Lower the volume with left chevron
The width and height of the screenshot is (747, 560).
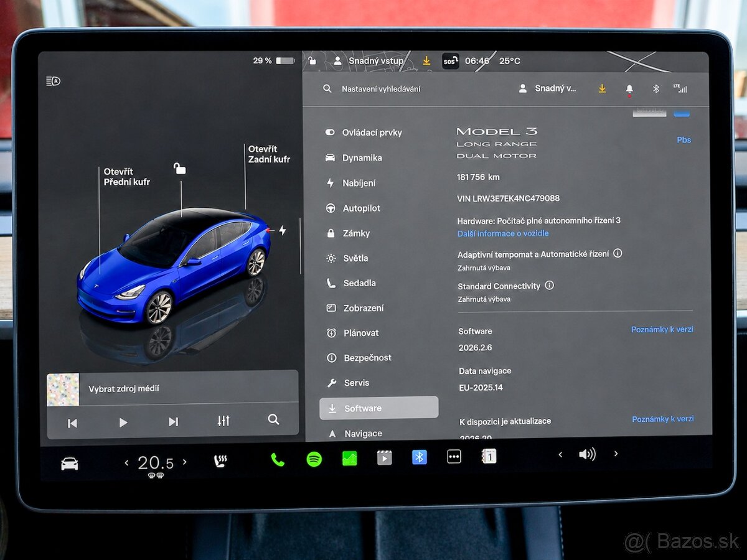coord(560,455)
